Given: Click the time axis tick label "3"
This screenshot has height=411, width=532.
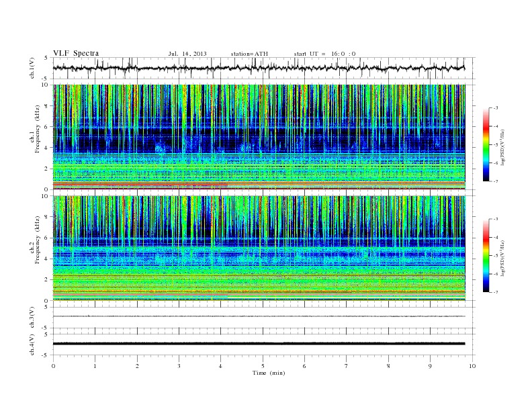Looking at the screenshot, I should point(179,366).
